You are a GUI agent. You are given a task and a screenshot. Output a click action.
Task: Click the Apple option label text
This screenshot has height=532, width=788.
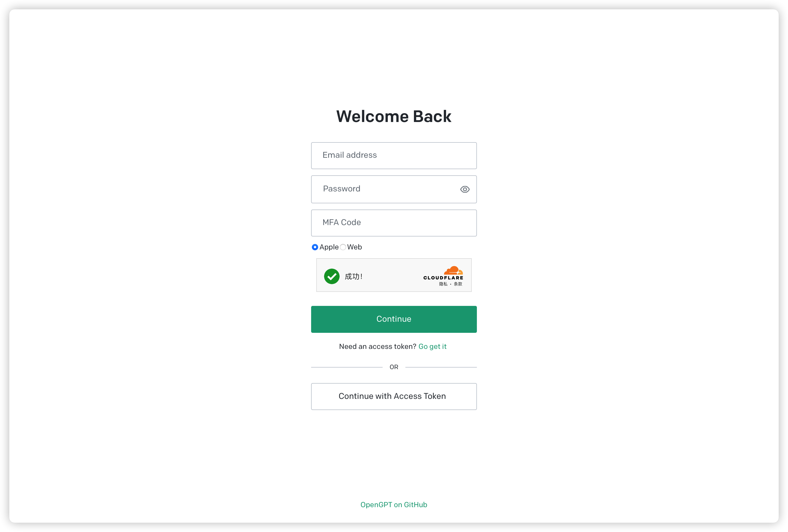[329, 247]
